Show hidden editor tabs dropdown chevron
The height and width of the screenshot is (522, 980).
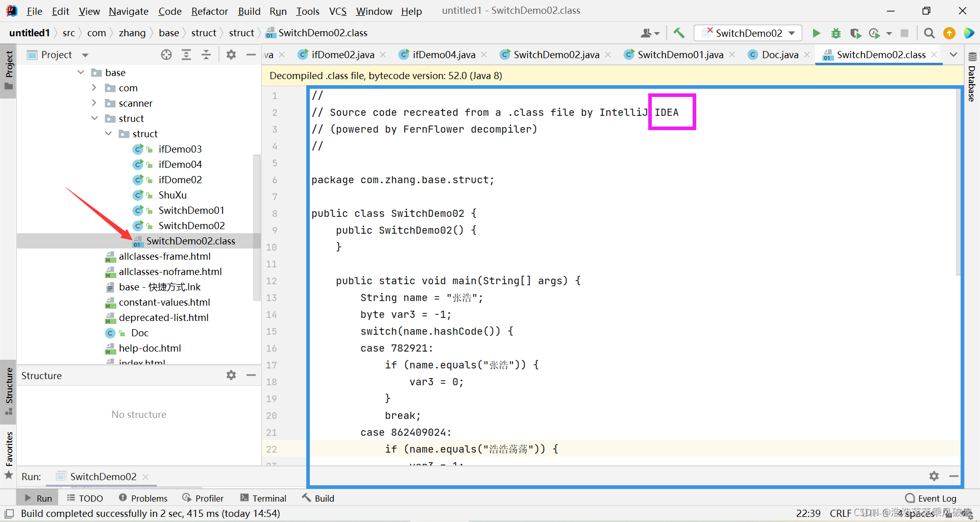tap(953, 55)
